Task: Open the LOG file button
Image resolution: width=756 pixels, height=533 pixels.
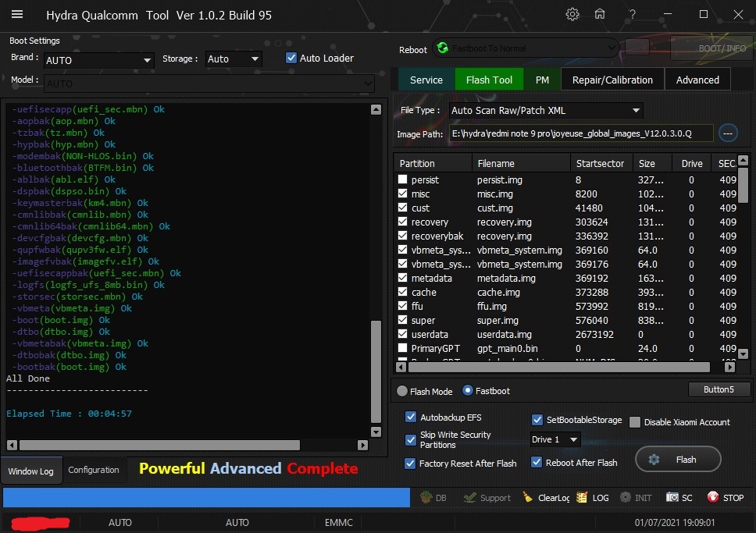Action: [593, 497]
